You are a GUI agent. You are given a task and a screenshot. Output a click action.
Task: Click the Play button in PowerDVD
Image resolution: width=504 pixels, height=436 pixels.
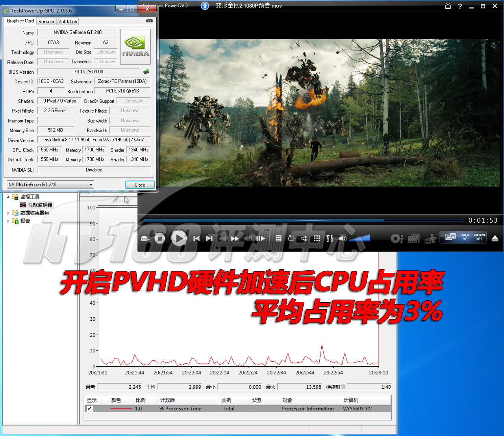179,238
